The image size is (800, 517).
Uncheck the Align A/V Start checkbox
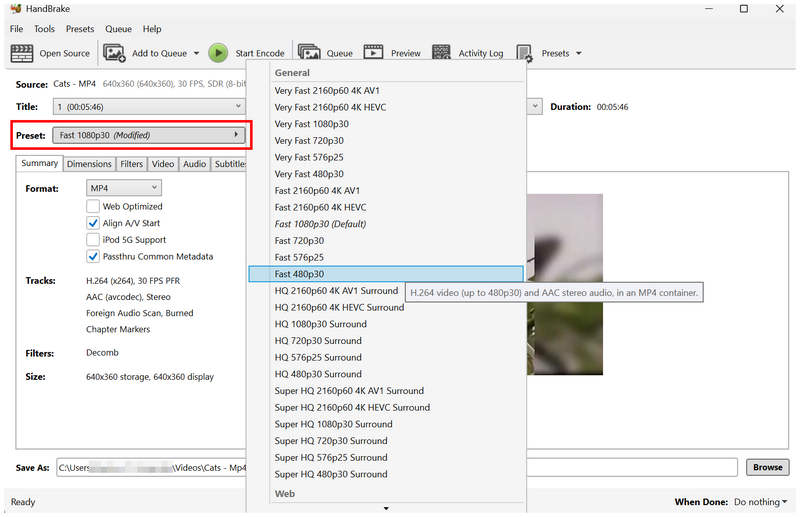[x=93, y=223]
